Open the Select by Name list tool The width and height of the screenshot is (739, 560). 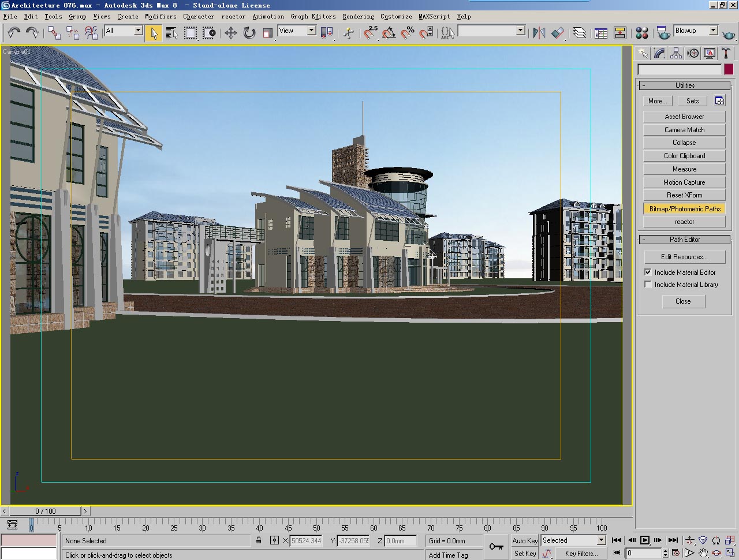point(172,33)
